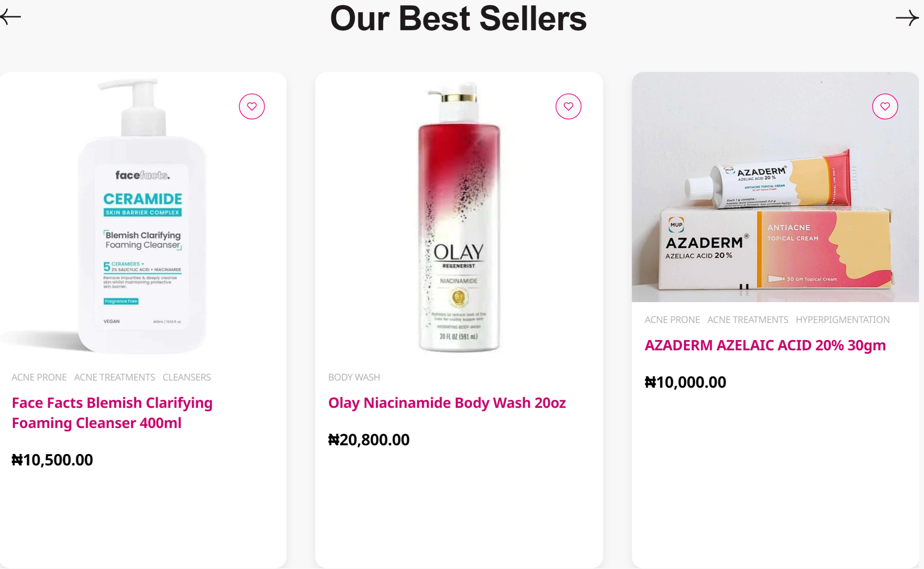924x569 pixels.
Task: Select ACNE TREATMENTS category under Azaderm
Action: pos(748,319)
